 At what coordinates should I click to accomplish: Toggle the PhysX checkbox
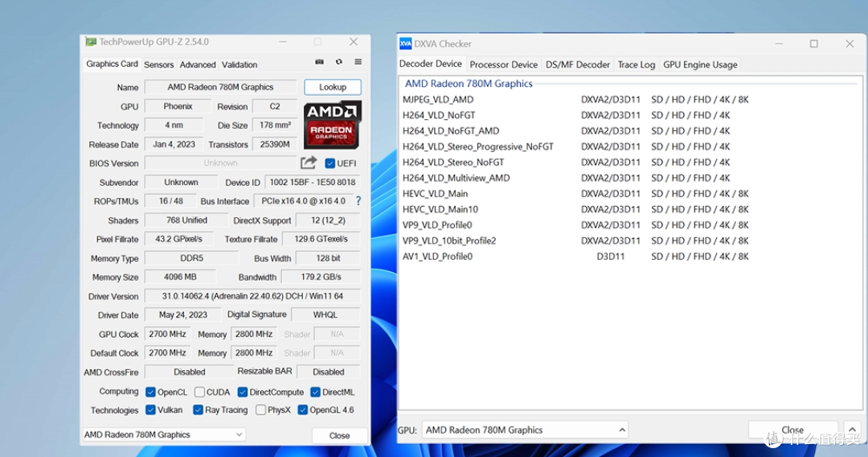click(x=260, y=410)
